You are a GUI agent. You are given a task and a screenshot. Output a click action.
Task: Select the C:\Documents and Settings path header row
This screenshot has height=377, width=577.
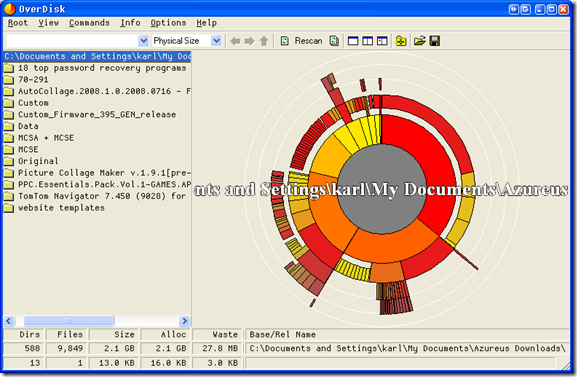click(97, 56)
